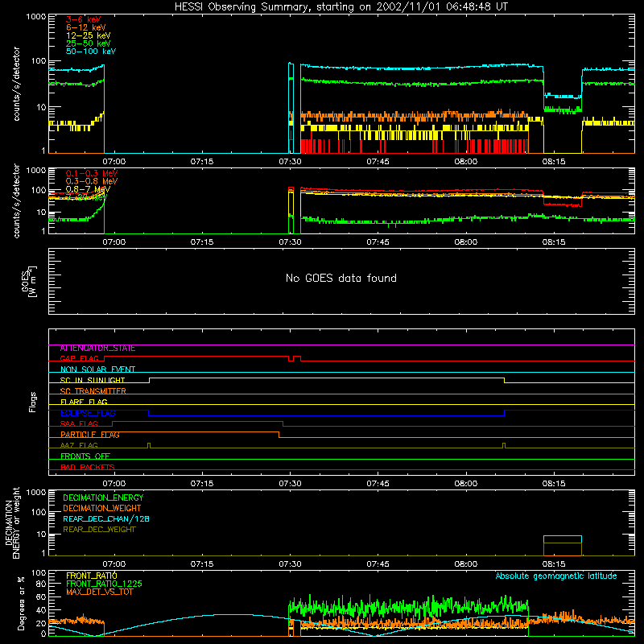Select the 6-12 keV legend label
Screen dimensions: 644x644
(x=86, y=27)
